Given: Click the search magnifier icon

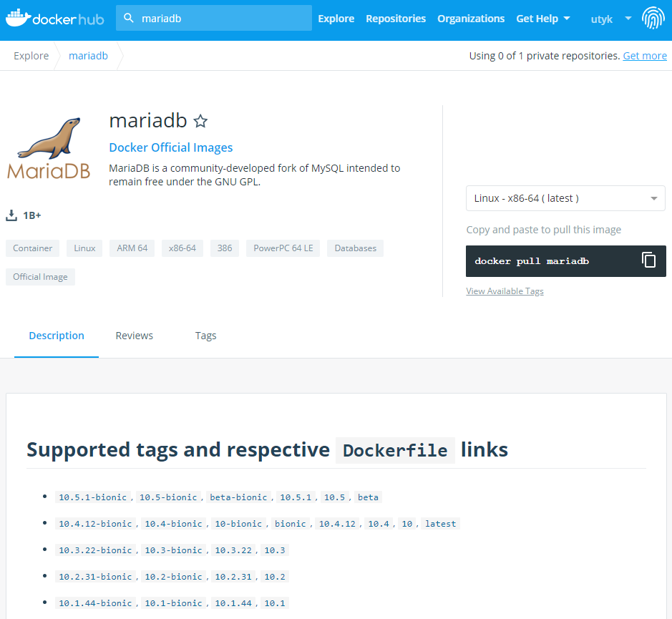Looking at the screenshot, I should point(128,18).
